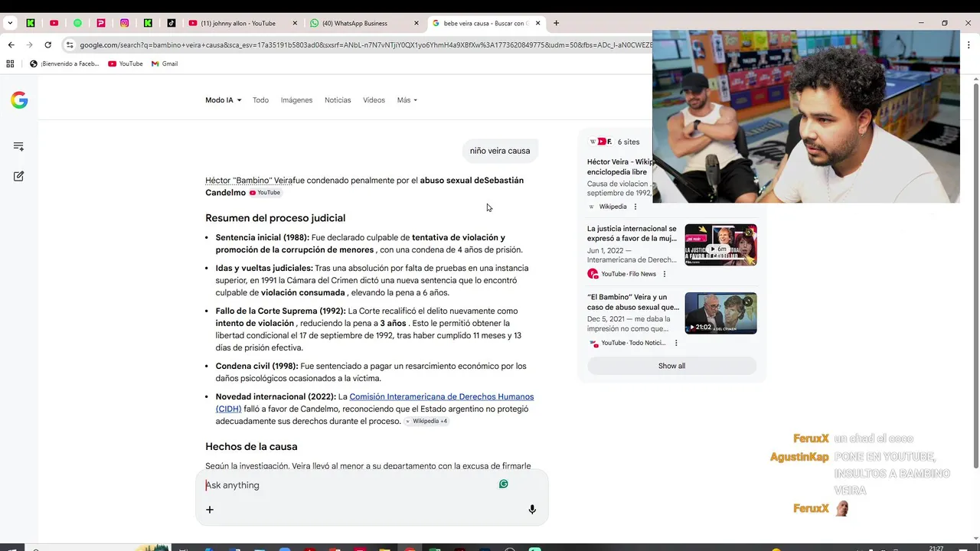Open La justicia internacional se expresó result
This screenshot has width=980, height=551.
click(x=632, y=233)
